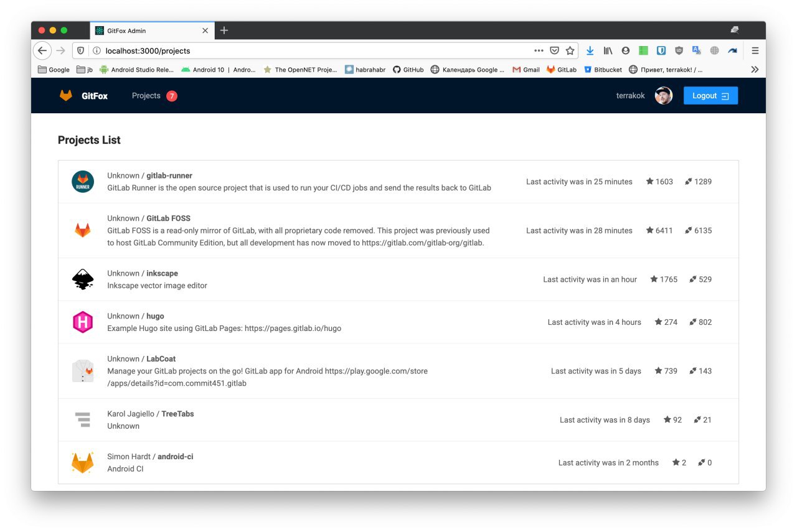Open Firefox hamburger menu
Image resolution: width=797 pixels, height=532 pixels.
point(755,51)
